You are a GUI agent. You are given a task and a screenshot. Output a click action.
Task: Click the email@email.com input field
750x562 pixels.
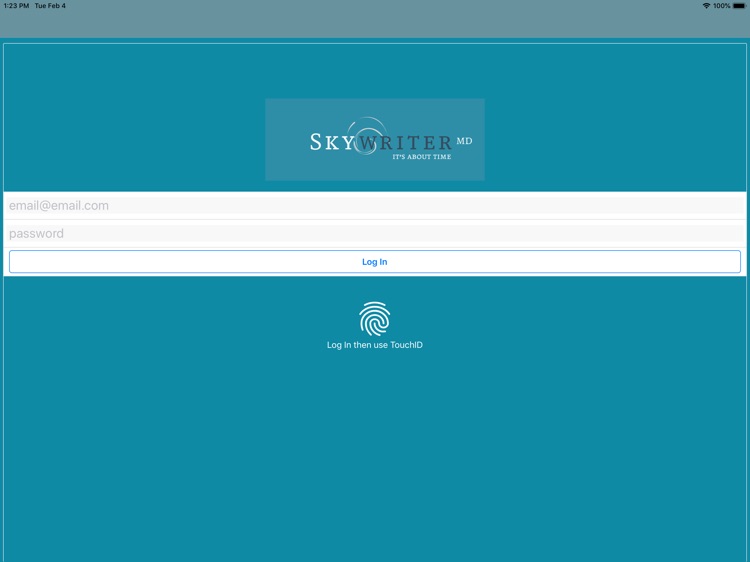[375, 206]
